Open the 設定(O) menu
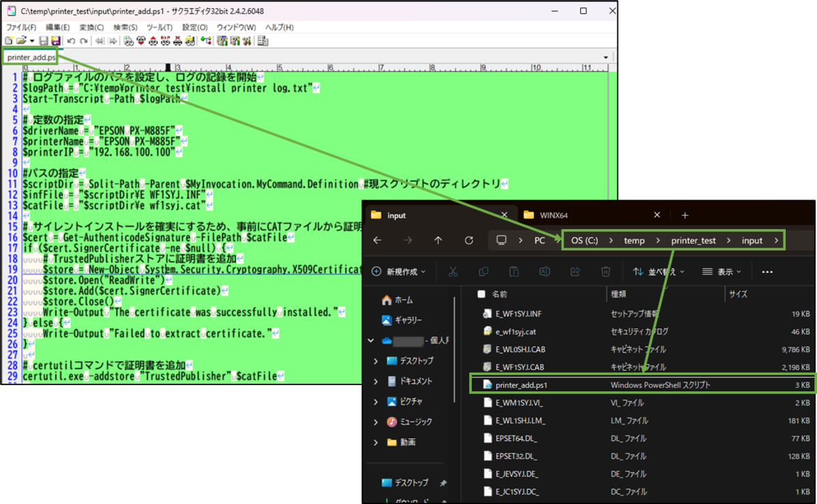The height and width of the screenshot is (504, 817). (195, 27)
